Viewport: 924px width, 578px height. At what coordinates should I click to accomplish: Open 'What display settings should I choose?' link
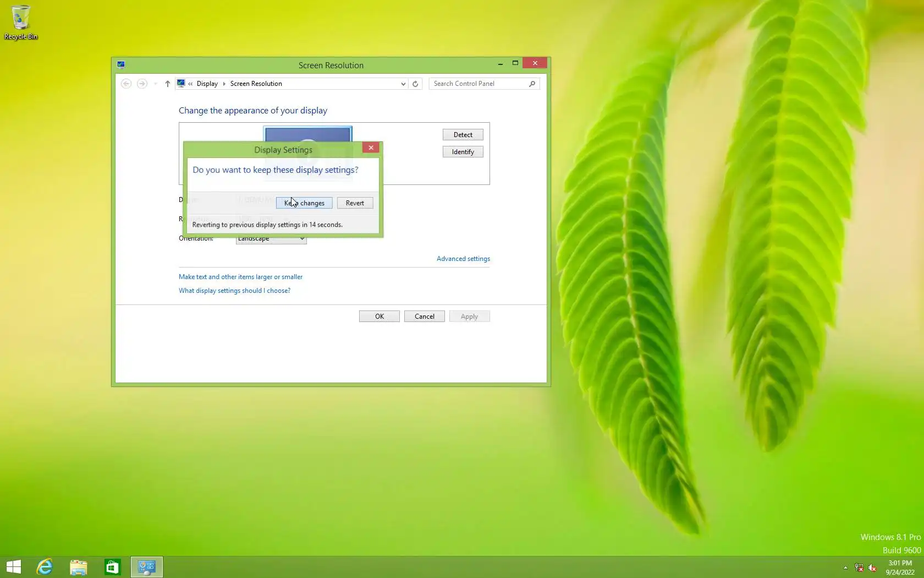tap(234, 291)
